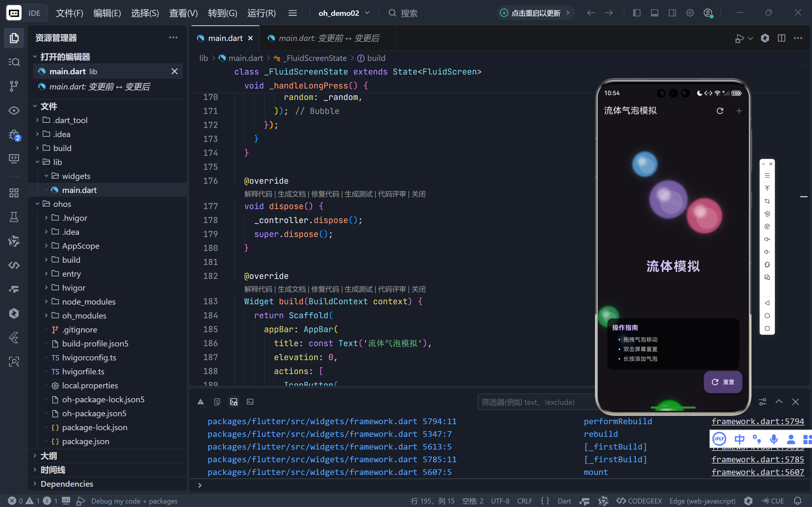Toggle the bottom panel layout button

[x=654, y=13]
